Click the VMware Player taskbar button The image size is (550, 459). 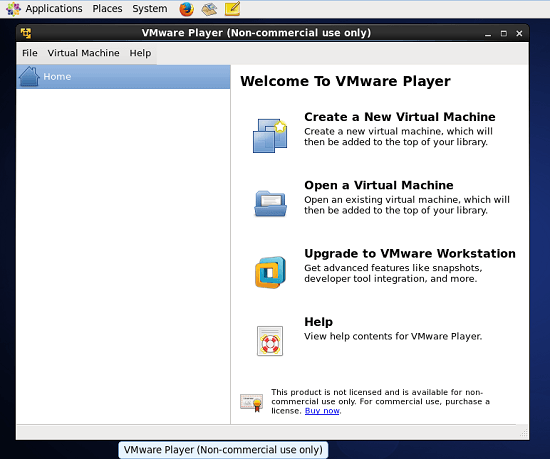click(223, 450)
